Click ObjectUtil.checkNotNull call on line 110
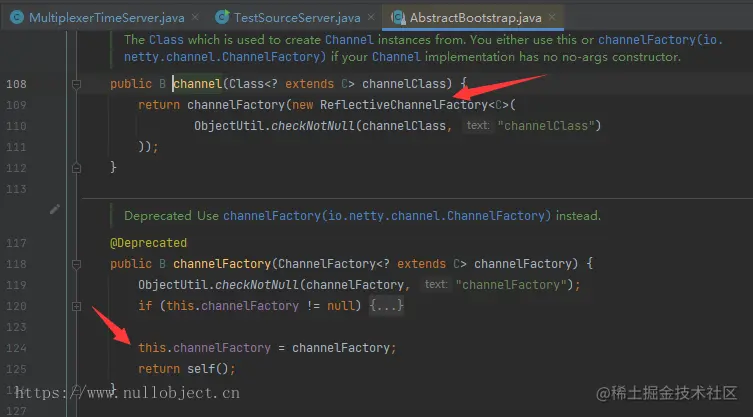This screenshot has width=753, height=417. click(274, 126)
